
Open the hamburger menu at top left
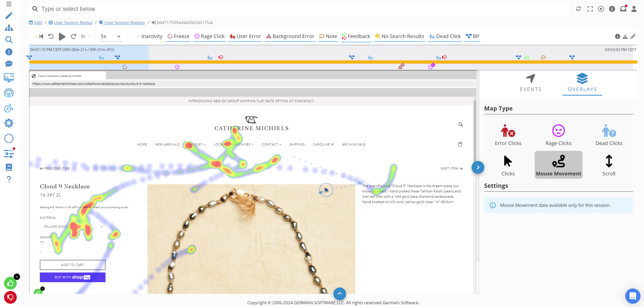click(x=9, y=4)
